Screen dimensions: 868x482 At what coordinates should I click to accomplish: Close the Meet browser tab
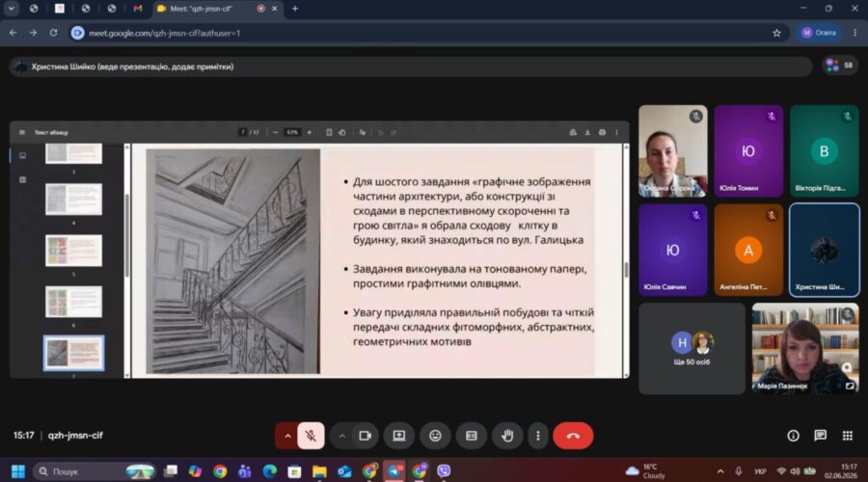click(275, 9)
